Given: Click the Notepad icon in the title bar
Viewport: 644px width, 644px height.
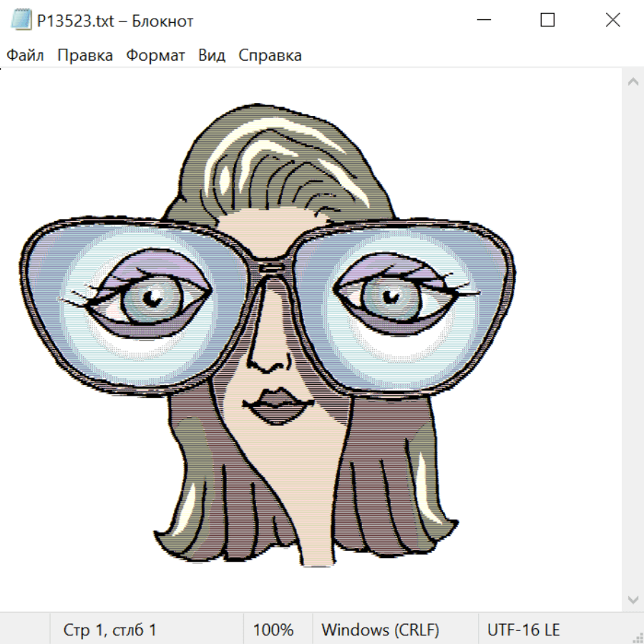Looking at the screenshot, I should (x=21, y=20).
